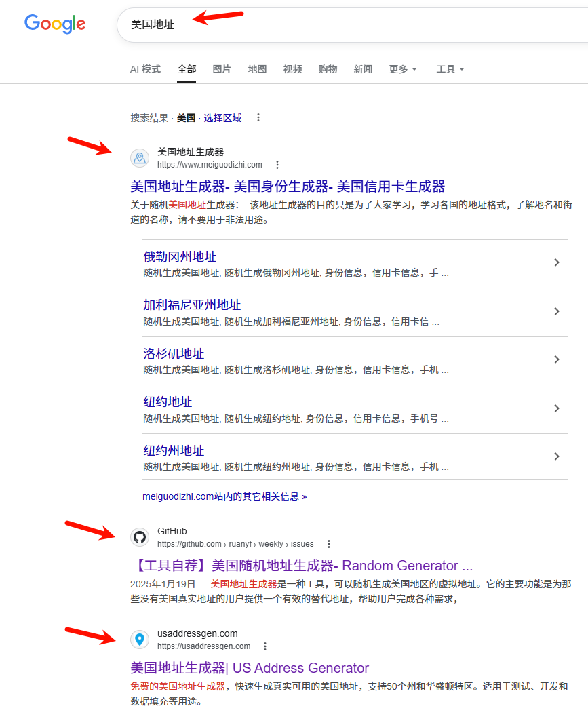
Task: Click the chevron on 加利福尼亚州地址 row
Action: click(x=557, y=311)
